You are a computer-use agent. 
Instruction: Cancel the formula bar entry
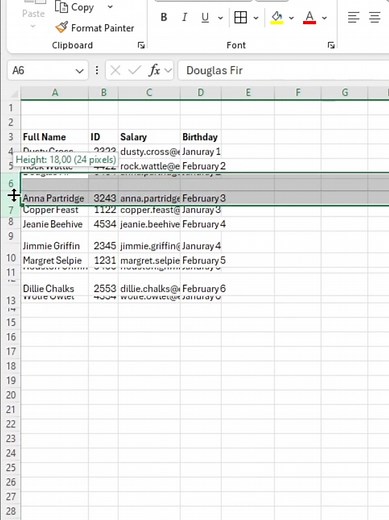click(x=115, y=70)
